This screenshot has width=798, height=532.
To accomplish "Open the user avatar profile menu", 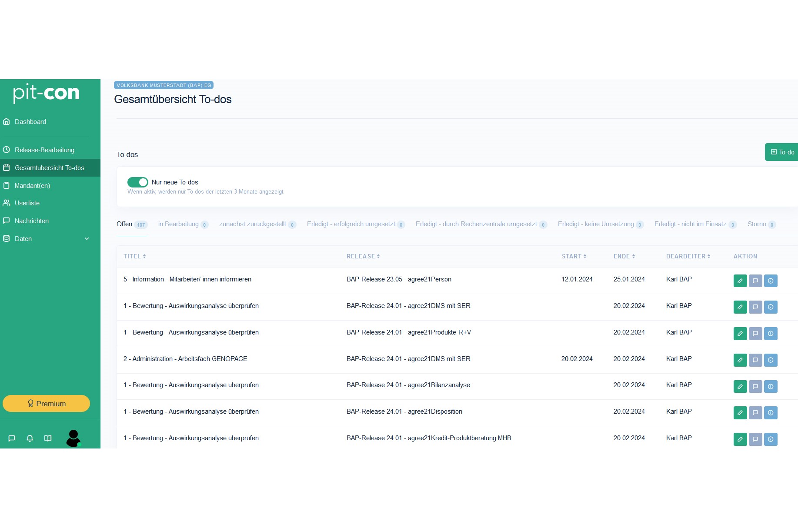I will (x=73, y=438).
